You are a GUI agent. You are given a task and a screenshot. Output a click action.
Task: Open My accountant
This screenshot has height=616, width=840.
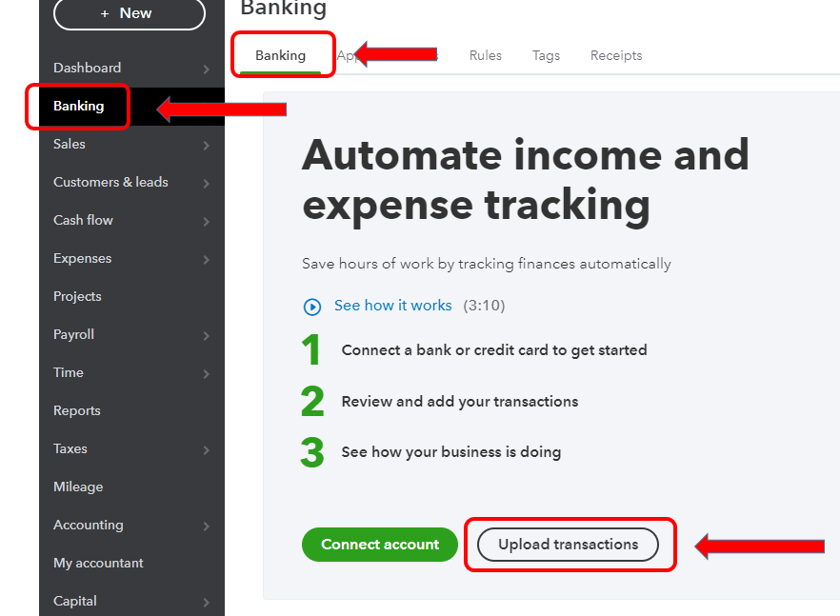coord(98,563)
